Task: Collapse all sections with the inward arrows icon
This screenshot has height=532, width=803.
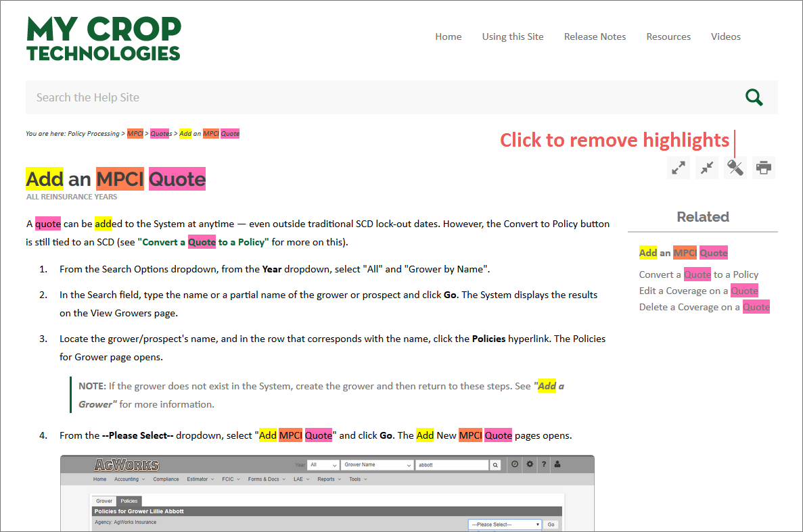Action: (x=707, y=168)
